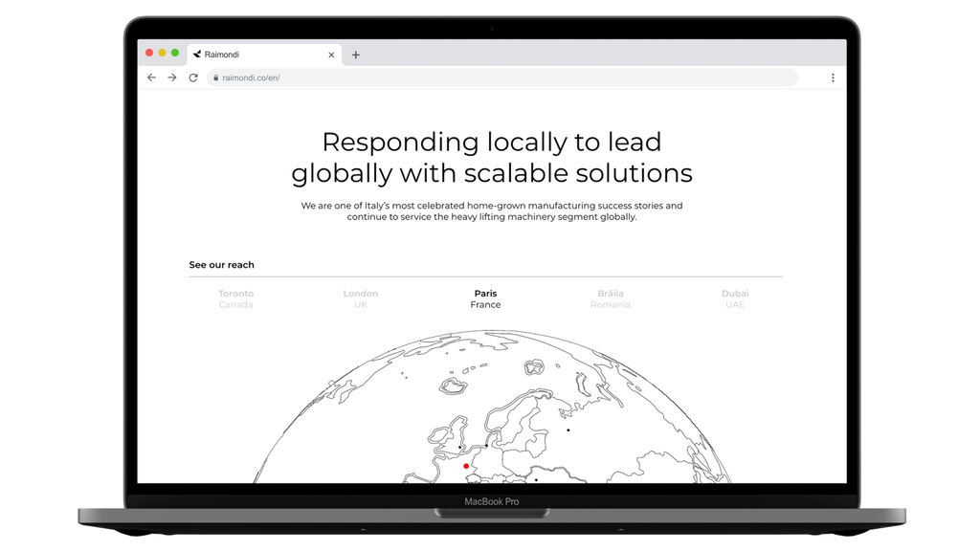Select the Paris France location
The width and height of the screenshot is (980, 551).
[x=485, y=298]
